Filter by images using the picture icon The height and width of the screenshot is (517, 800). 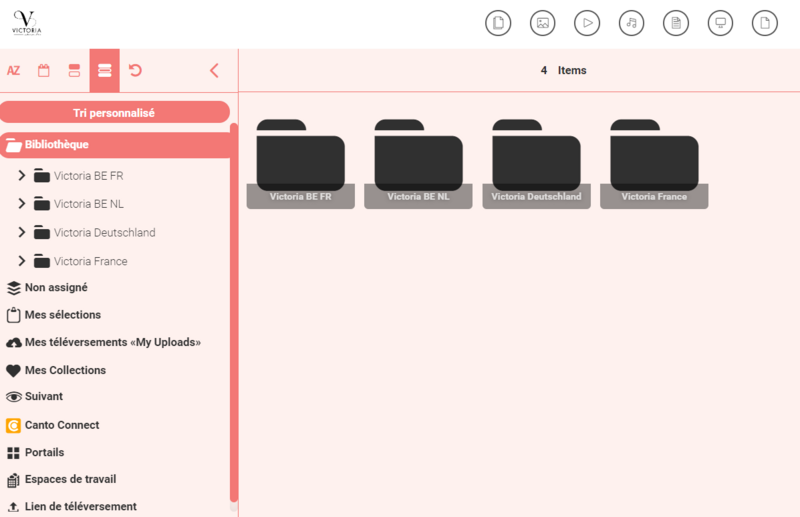click(542, 22)
